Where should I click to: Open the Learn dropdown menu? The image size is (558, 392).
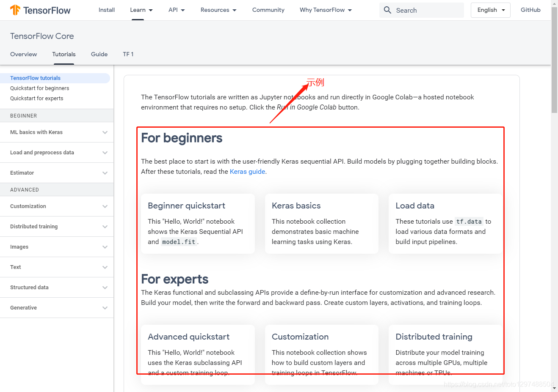click(x=141, y=10)
